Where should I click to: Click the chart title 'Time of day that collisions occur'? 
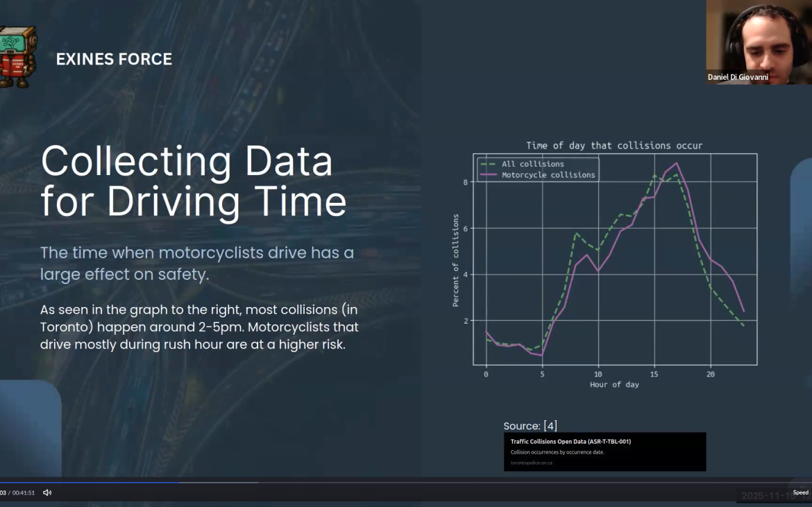tap(614, 146)
